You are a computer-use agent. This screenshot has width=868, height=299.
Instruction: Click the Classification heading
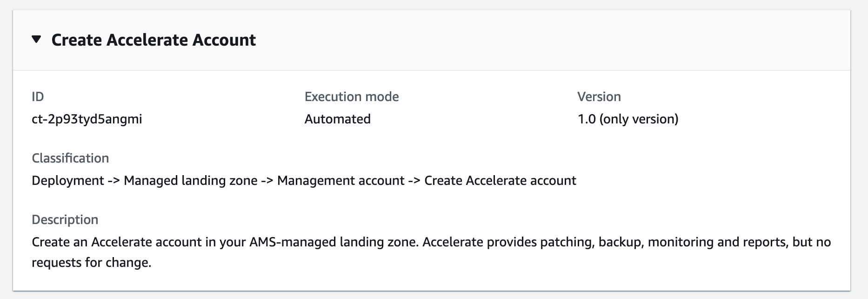point(70,158)
